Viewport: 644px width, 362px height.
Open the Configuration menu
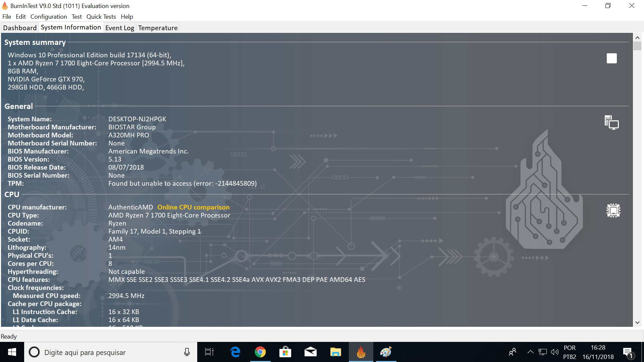click(x=49, y=16)
